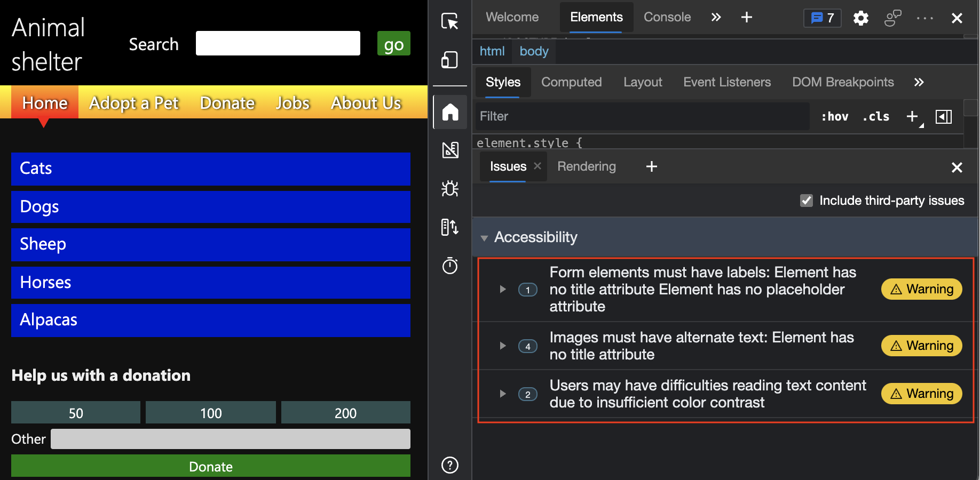Image resolution: width=980 pixels, height=480 pixels.
Task: Open the issues counter showing 7
Action: (821, 18)
